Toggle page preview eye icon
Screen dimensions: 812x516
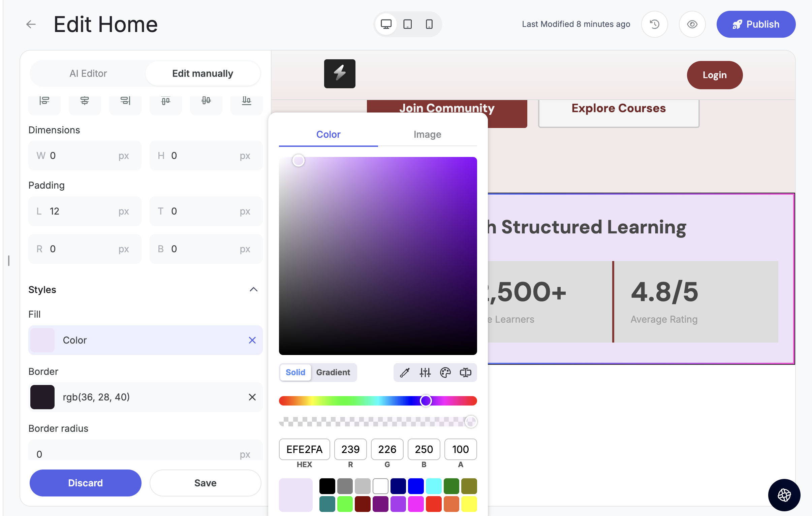692,24
